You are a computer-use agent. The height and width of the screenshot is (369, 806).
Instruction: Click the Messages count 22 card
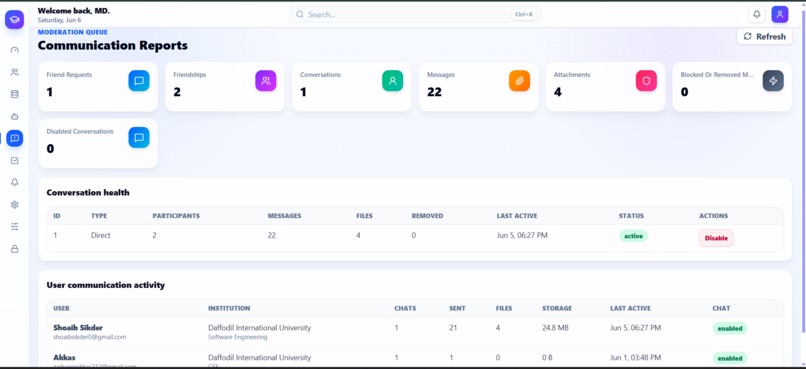pos(478,86)
